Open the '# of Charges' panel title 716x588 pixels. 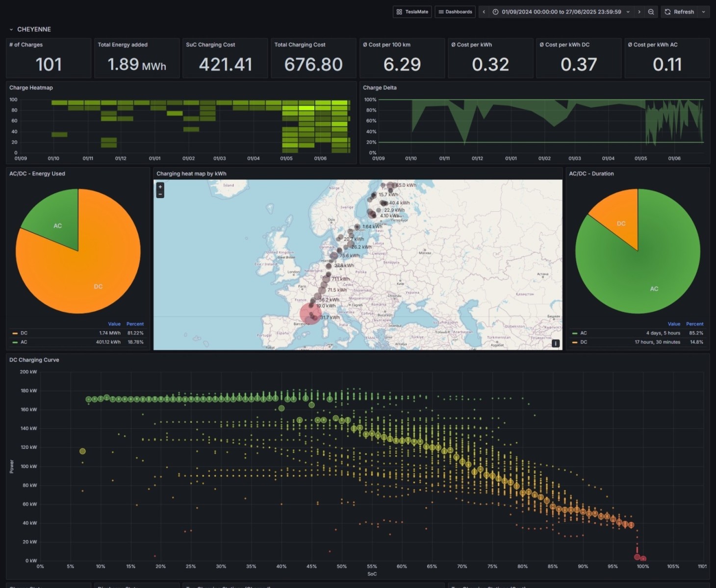[26, 45]
